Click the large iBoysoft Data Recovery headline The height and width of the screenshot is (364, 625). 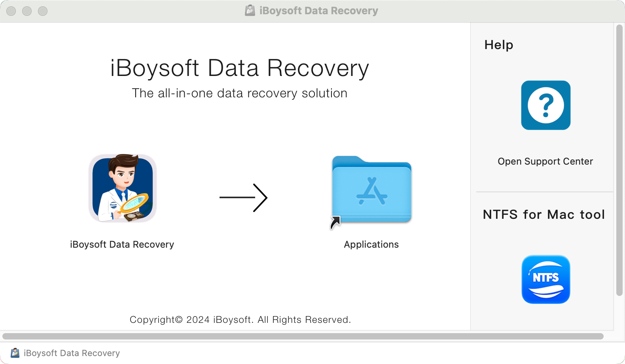click(x=239, y=68)
